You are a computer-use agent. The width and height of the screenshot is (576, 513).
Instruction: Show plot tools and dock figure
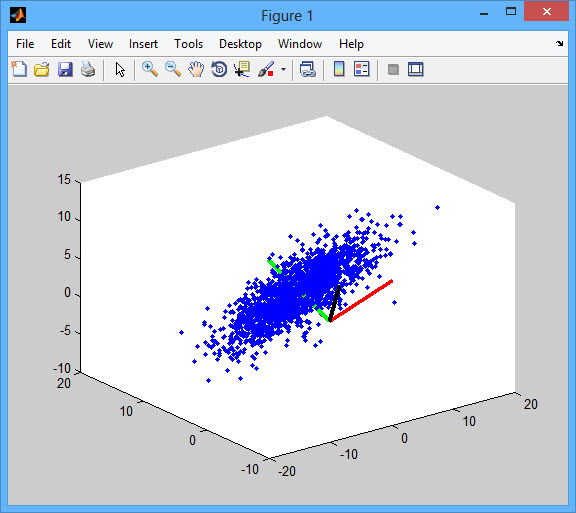[x=416, y=69]
